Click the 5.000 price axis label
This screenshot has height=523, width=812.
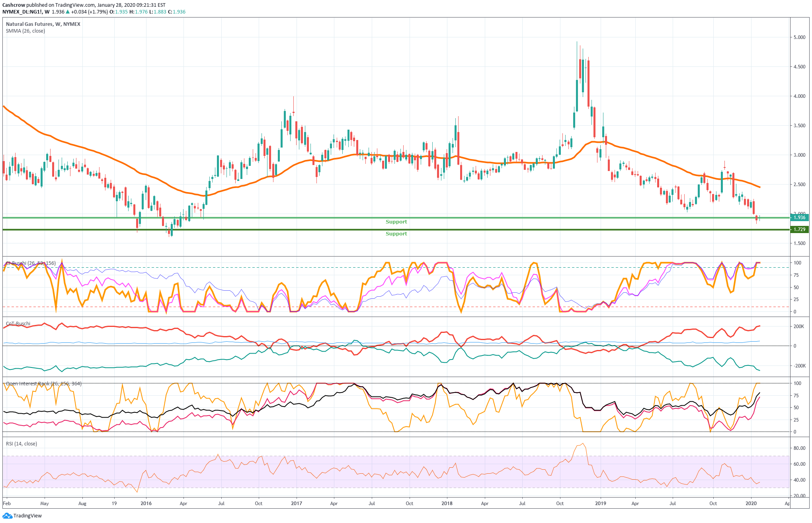tap(799, 37)
